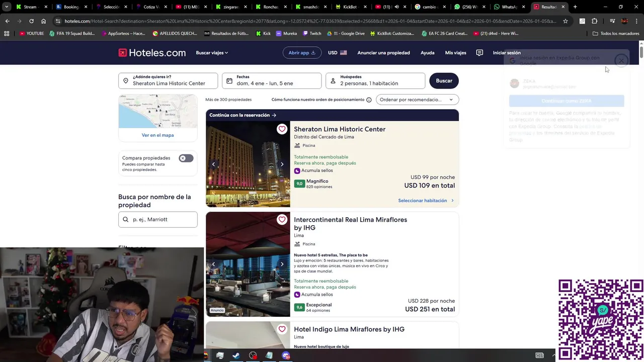Show next photo of Intercontinental Real Lima
The height and width of the screenshot is (362, 644).
[282, 264]
